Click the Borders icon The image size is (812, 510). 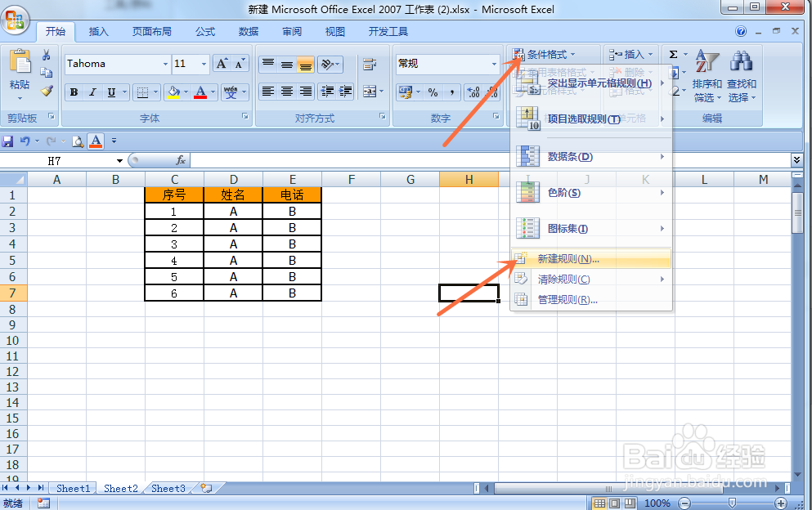pyautogui.click(x=142, y=92)
